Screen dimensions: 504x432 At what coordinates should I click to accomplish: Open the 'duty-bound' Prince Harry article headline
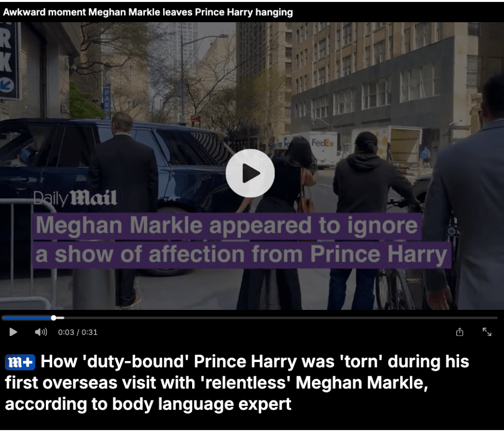tap(237, 383)
